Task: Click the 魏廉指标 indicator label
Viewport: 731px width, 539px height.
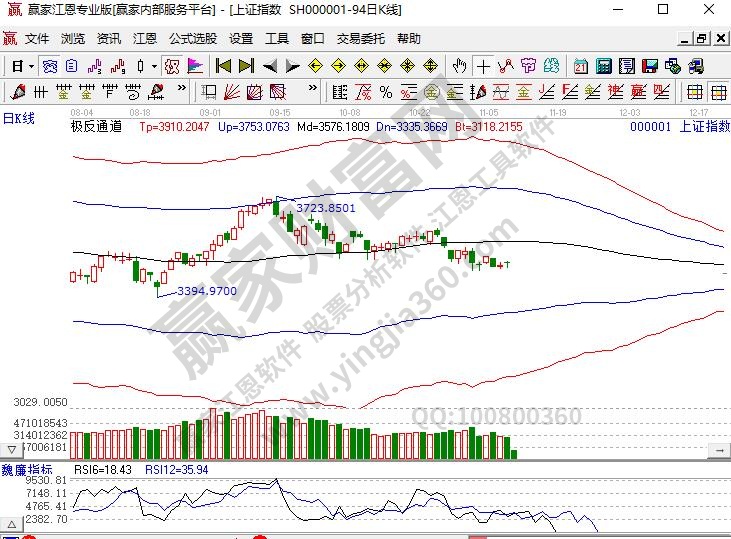Action: [x=27, y=468]
